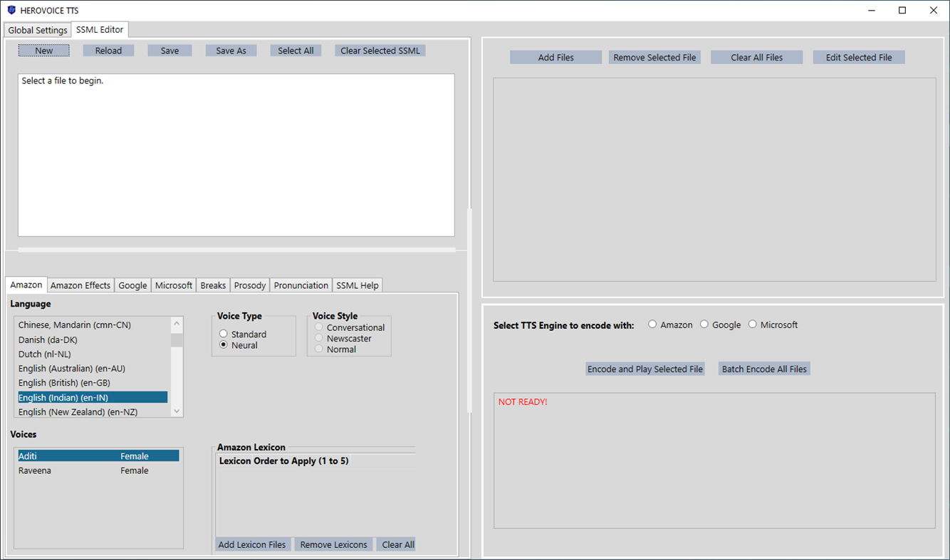Clear Selected SSML
The width and height of the screenshot is (950, 560).
point(380,50)
